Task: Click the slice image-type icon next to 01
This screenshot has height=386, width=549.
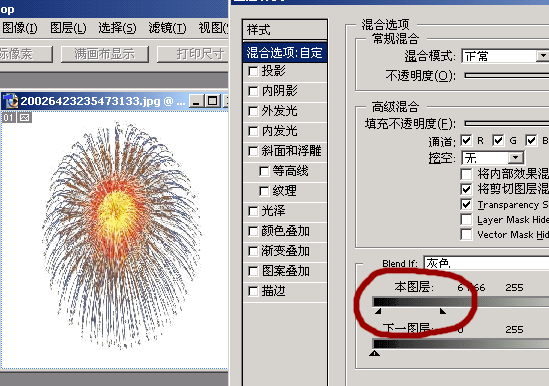Action: pyautogui.click(x=25, y=118)
